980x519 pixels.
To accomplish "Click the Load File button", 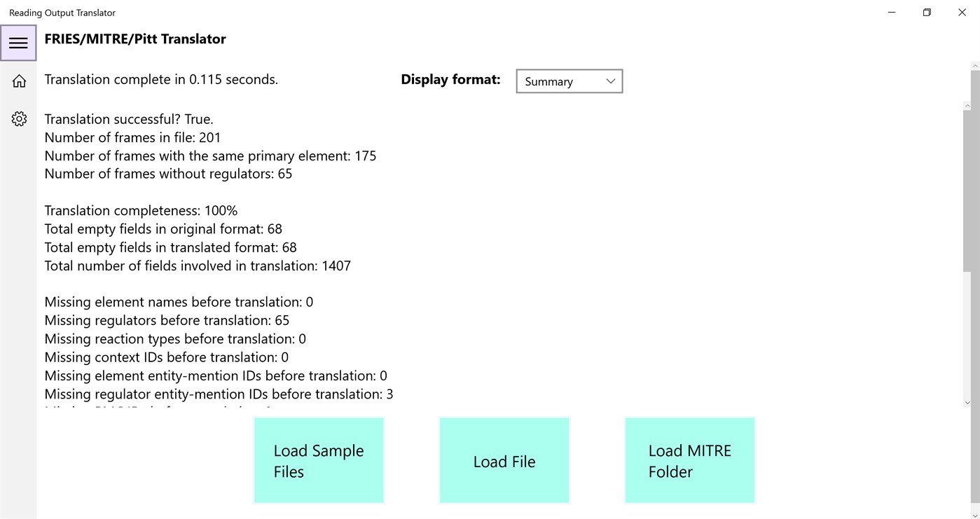I will (504, 461).
